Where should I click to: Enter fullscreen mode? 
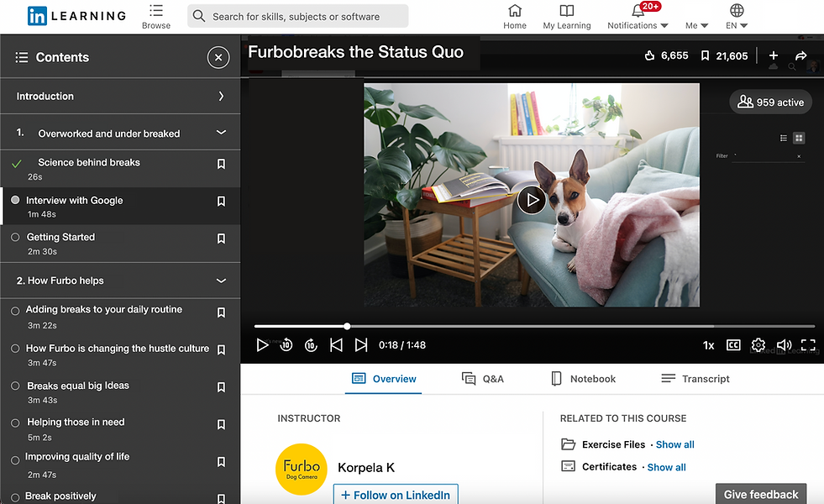808,345
